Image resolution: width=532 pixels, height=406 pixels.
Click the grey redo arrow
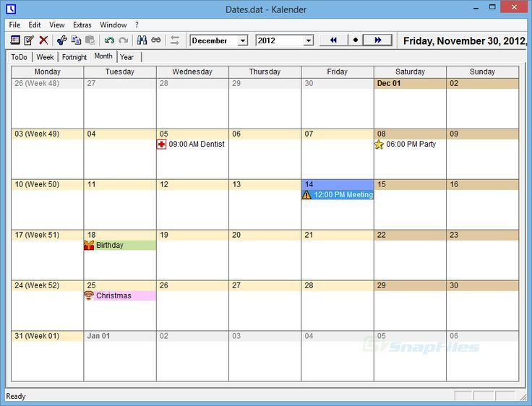pos(124,40)
